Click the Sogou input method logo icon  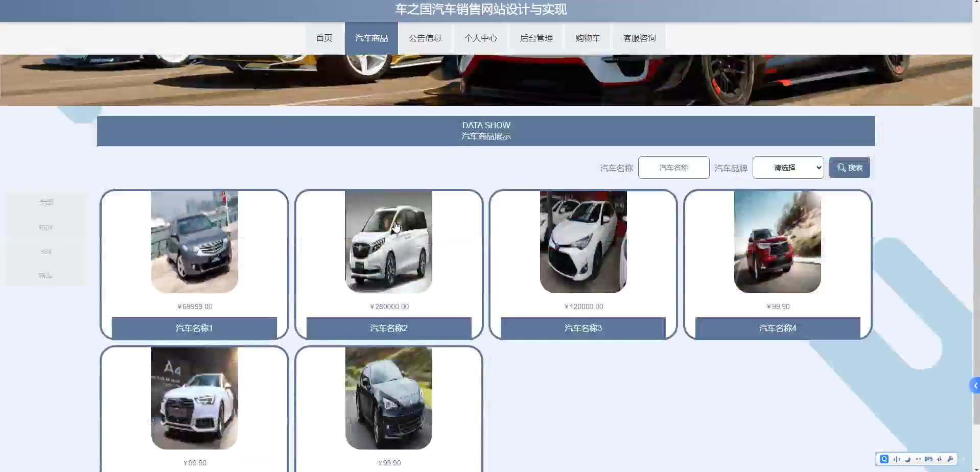tap(884, 459)
